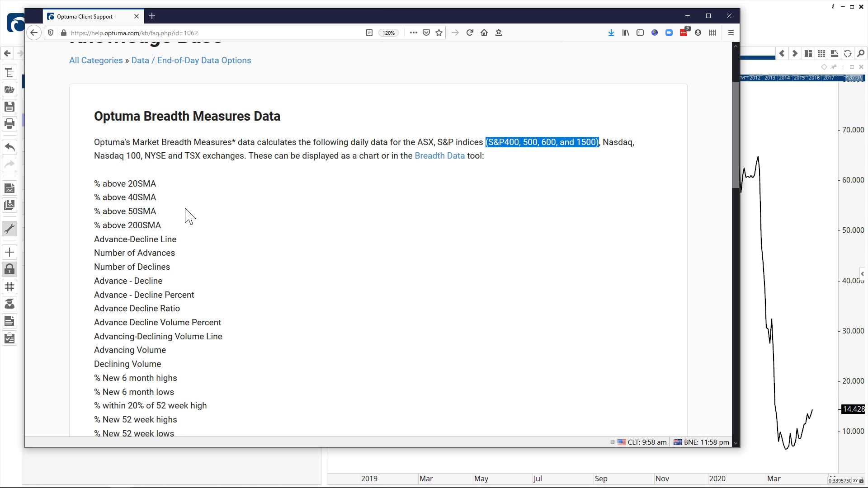Bookmark this page with the star icon

tap(439, 33)
